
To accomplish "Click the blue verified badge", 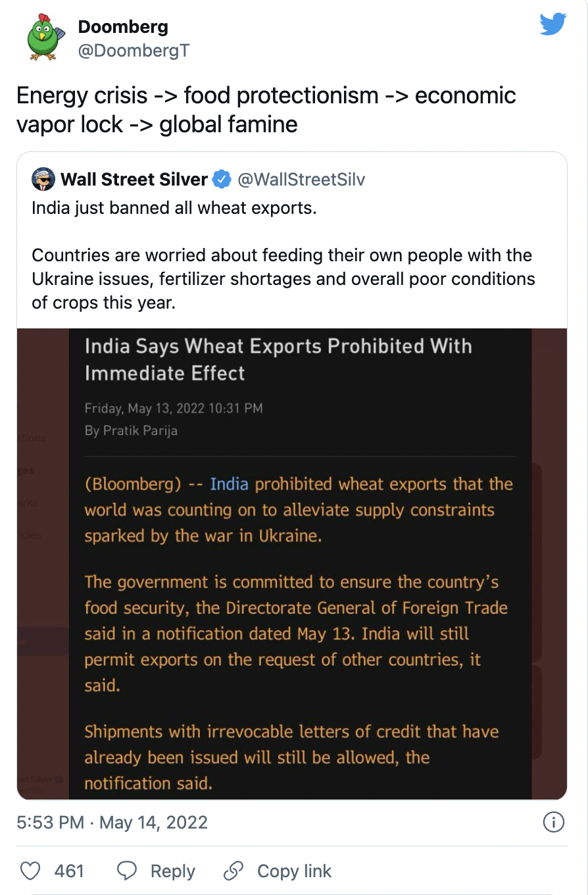I will pos(222,179).
